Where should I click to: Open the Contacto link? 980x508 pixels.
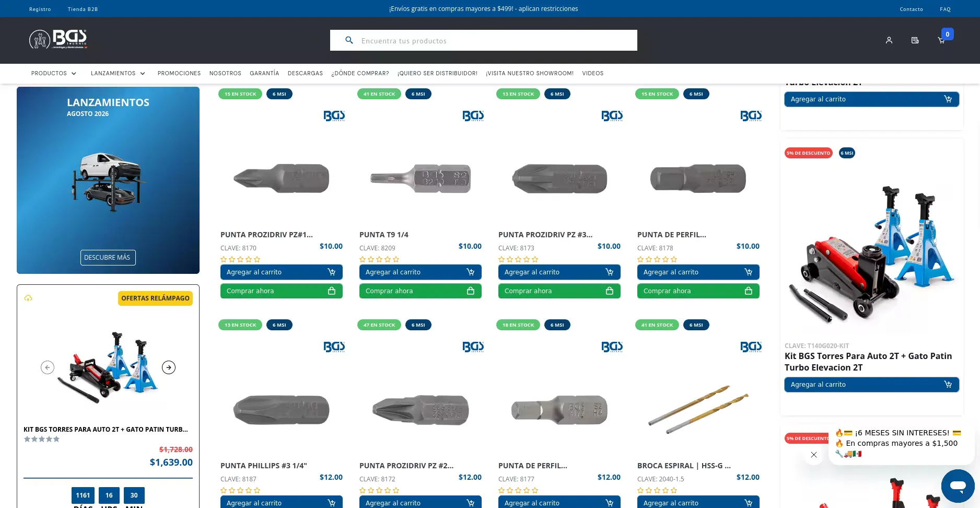coord(911,9)
